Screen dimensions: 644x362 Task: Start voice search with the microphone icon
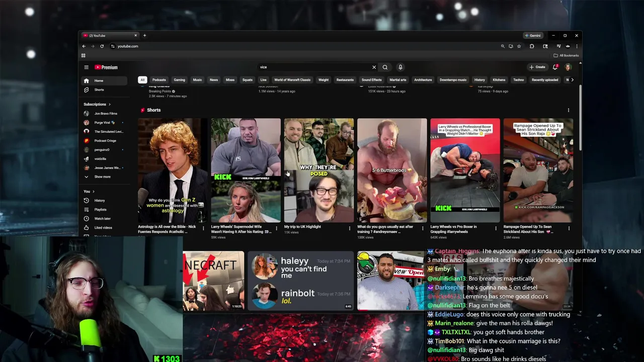pos(400,67)
